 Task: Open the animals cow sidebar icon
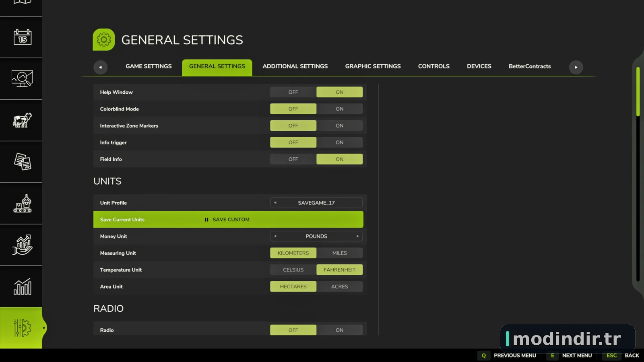click(23, 120)
